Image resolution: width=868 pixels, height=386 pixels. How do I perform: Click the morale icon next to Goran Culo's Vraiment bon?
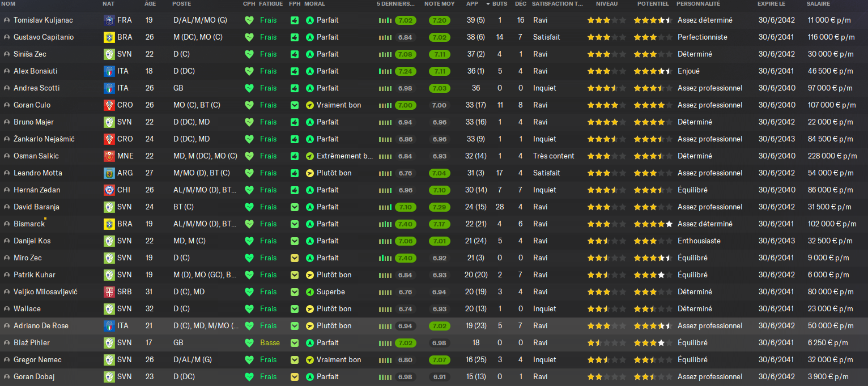309,105
